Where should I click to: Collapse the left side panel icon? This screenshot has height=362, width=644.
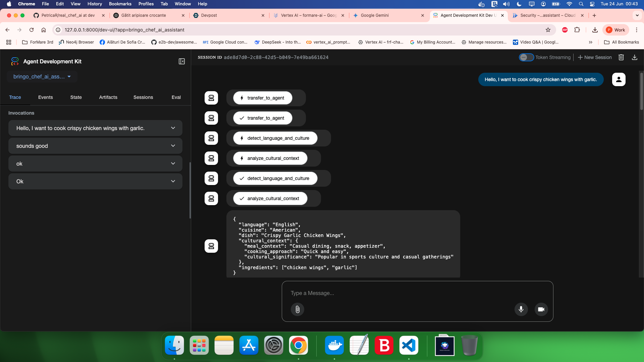[181, 61]
